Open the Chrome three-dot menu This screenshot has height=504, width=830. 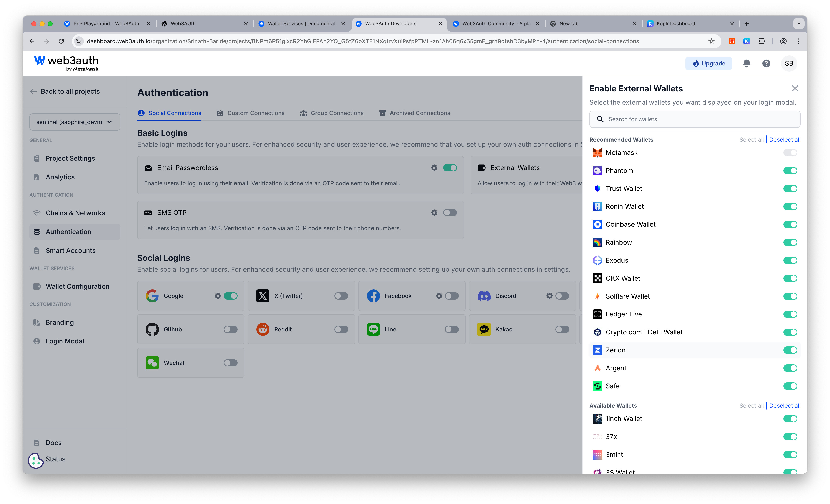[x=798, y=41]
